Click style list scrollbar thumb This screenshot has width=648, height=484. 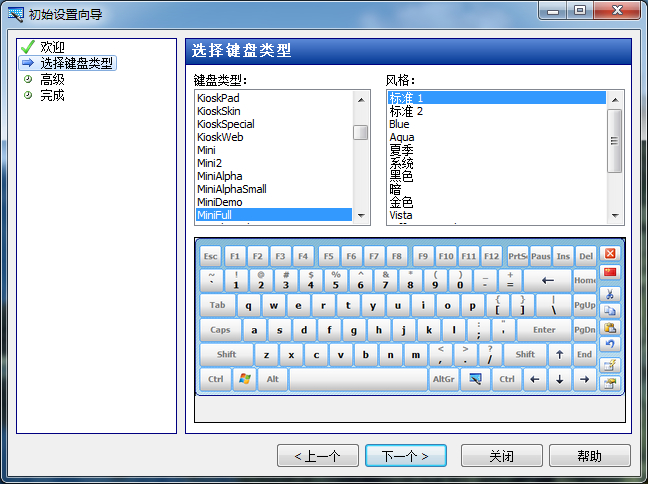[x=615, y=141]
